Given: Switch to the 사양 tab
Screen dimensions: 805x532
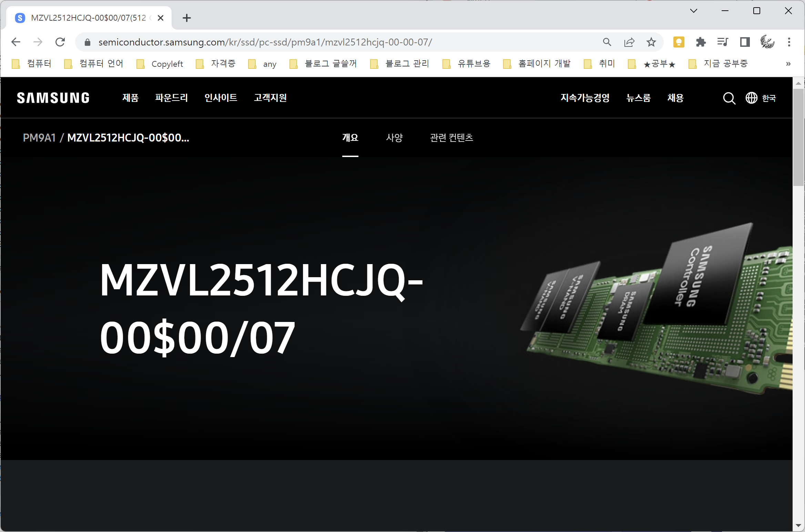Looking at the screenshot, I should pos(394,138).
